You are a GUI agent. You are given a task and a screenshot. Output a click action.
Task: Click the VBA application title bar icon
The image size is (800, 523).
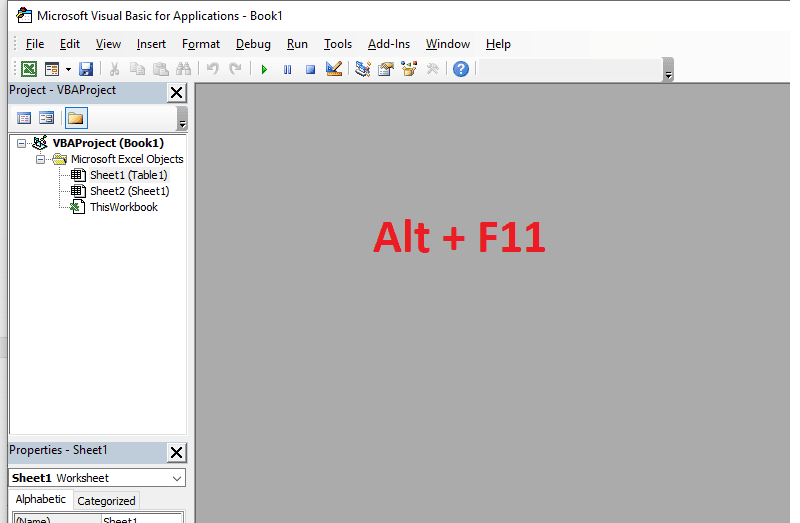24,16
